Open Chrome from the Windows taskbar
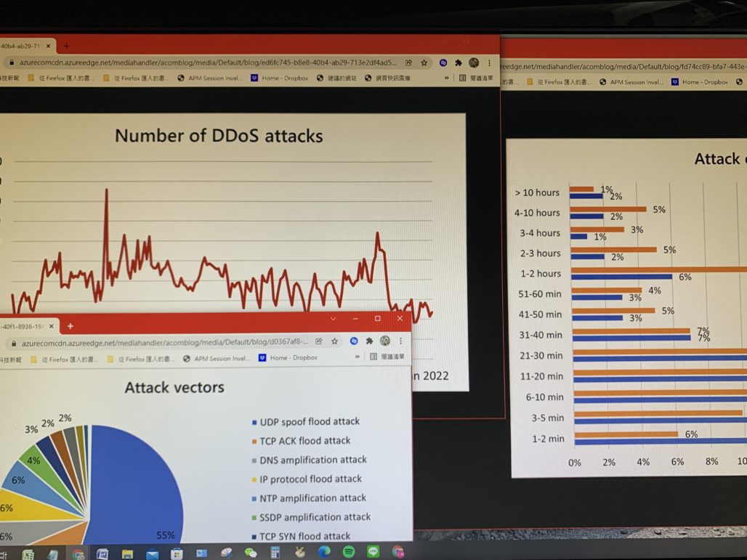 (x=79, y=551)
